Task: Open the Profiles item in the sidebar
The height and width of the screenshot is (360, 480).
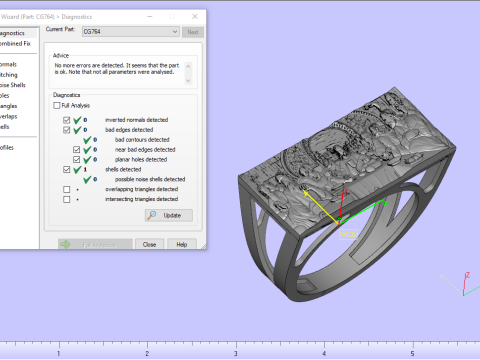Action: click(7, 148)
